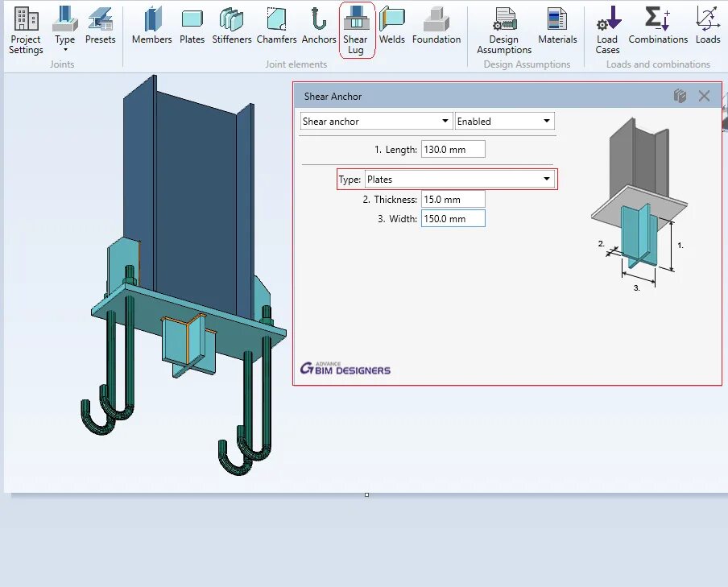Open the Stiffeners settings

[232, 26]
